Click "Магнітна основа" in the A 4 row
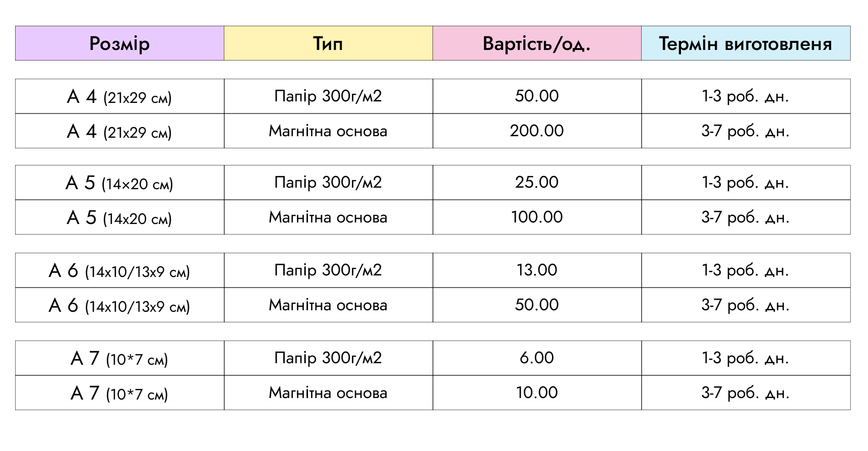 [x=328, y=131]
